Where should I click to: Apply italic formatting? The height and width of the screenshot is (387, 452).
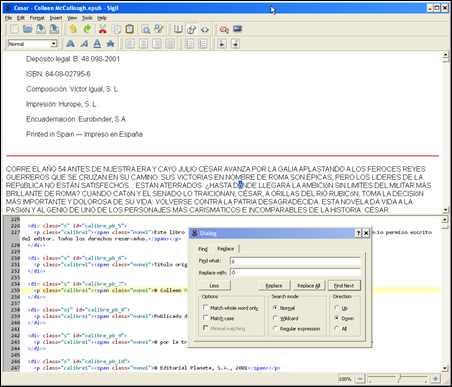84,44
